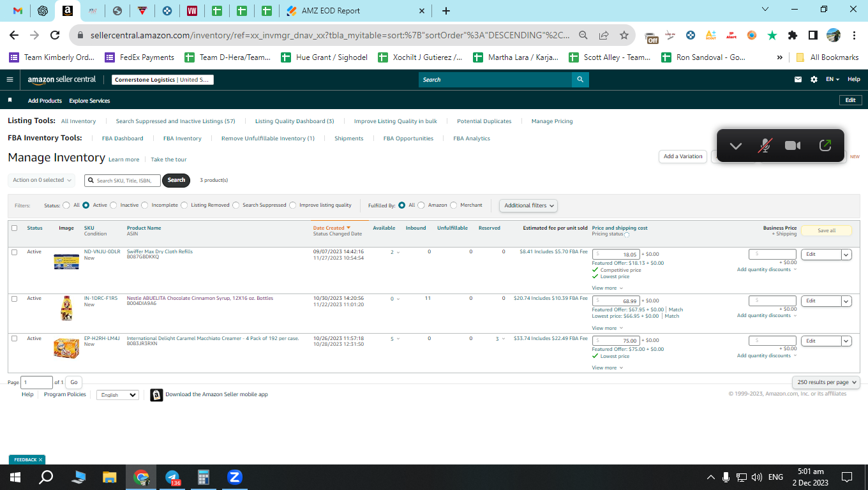The image size is (868, 490).
Task: Open Search Suppressed and Inactive Listings (57)
Action: coord(176,121)
